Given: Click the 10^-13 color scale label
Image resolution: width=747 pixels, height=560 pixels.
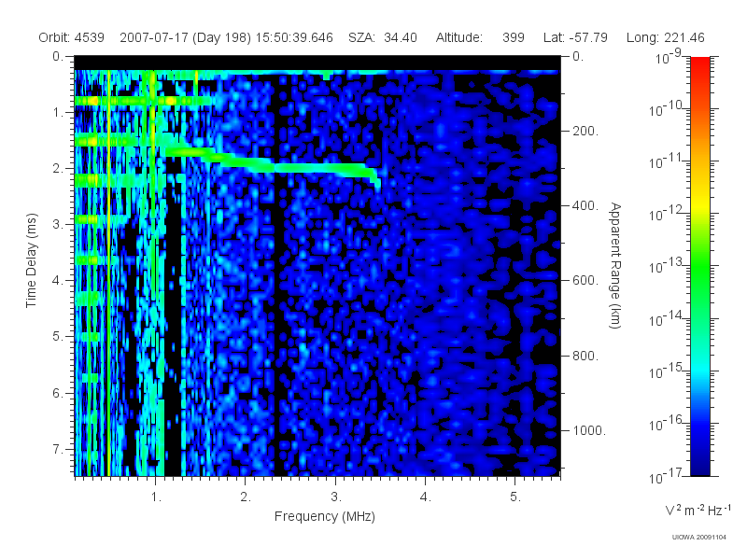Looking at the screenshot, I should coord(666,266).
